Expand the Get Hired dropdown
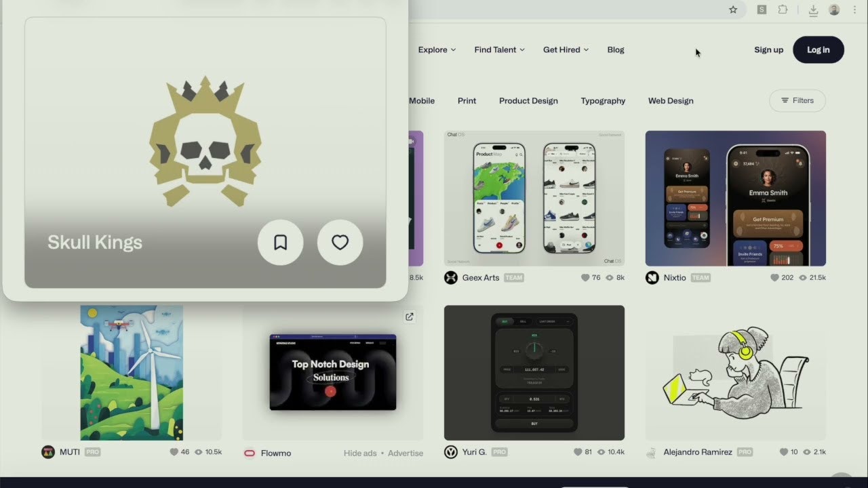This screenshot has width=868, height=488. (566, 49)
